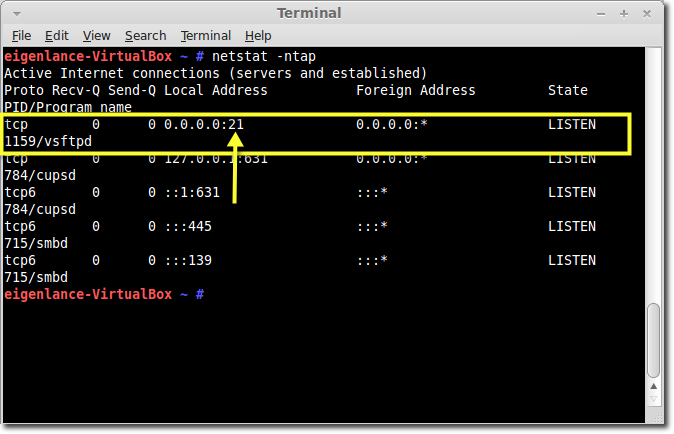Open the Edit menu
Image resolution: width=674 pixels, height=434 pixels.
[x=57, y=36]
